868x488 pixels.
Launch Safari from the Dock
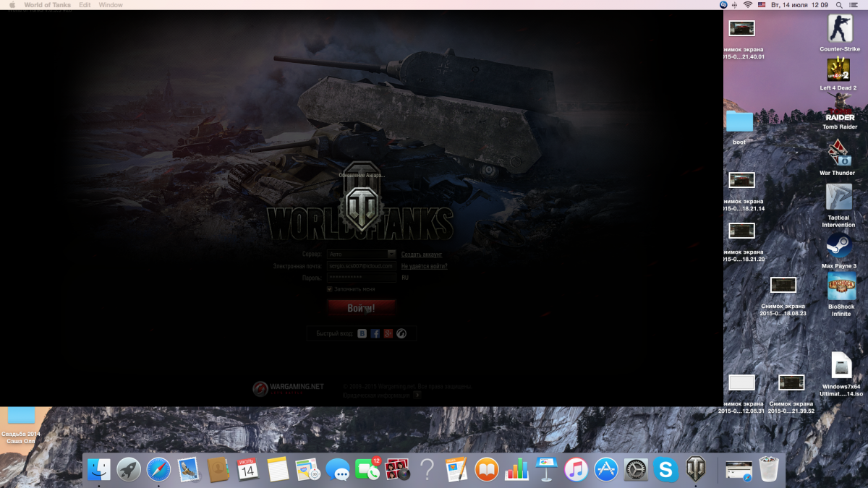[x=158, y=469]
